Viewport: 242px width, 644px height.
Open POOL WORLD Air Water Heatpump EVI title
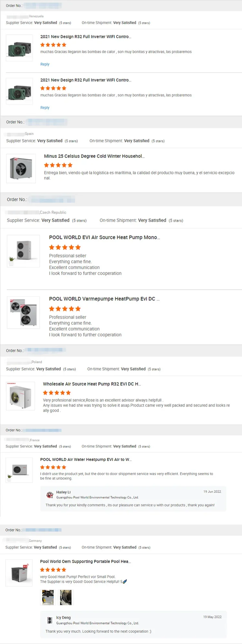86,459
